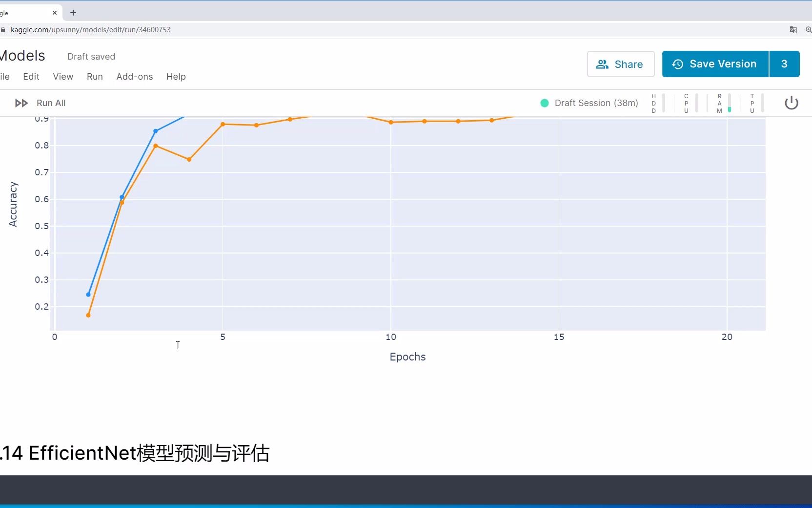
Task: Open Google Translate from the address bar
Action: [x=793, y=30]
